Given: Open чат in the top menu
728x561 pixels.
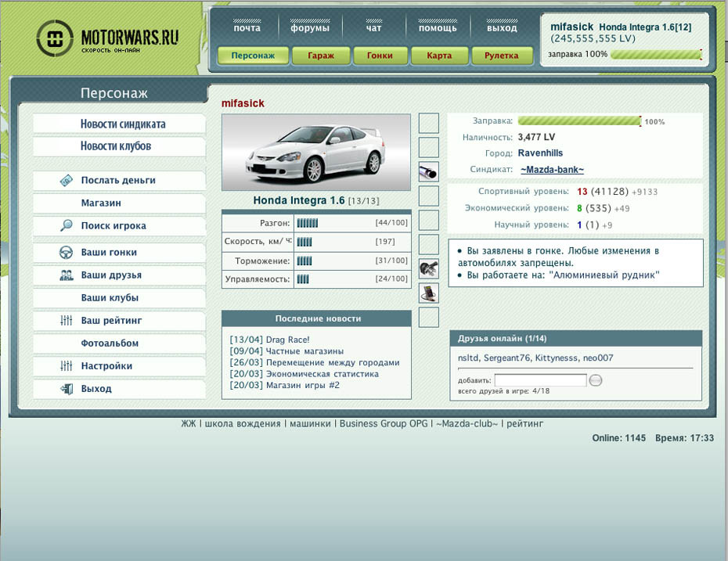Looking at the screenshot, I should click(373, 28).
